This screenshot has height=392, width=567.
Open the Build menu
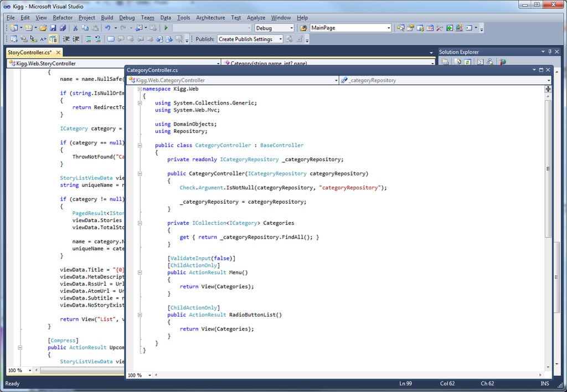click(x=107, y=17)
